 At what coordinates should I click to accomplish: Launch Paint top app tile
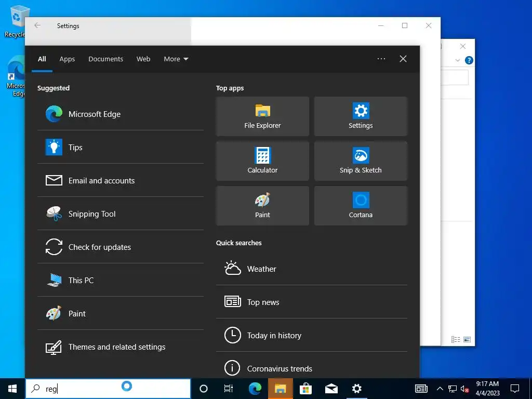pos(262,206)
